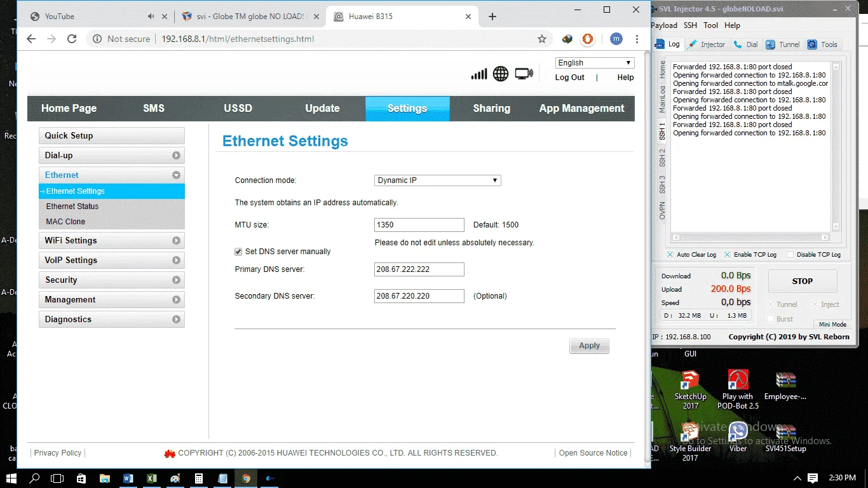Open Notepad from the taskbar
Image resolution: width=868 pixels, height=488 pixels.
(222, 478)
